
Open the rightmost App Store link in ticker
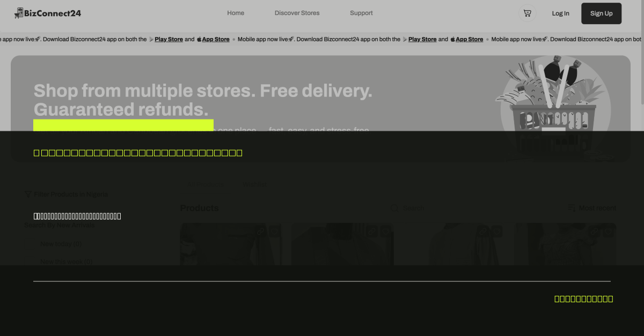point(470,39)
